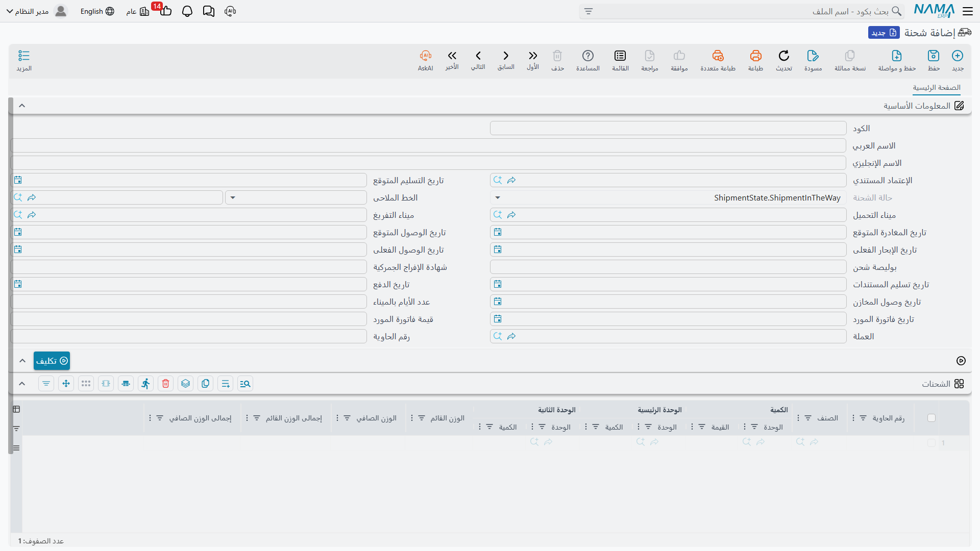980x551 pixels.
Task: Click the عام branch selector
Action: point(138,11)
